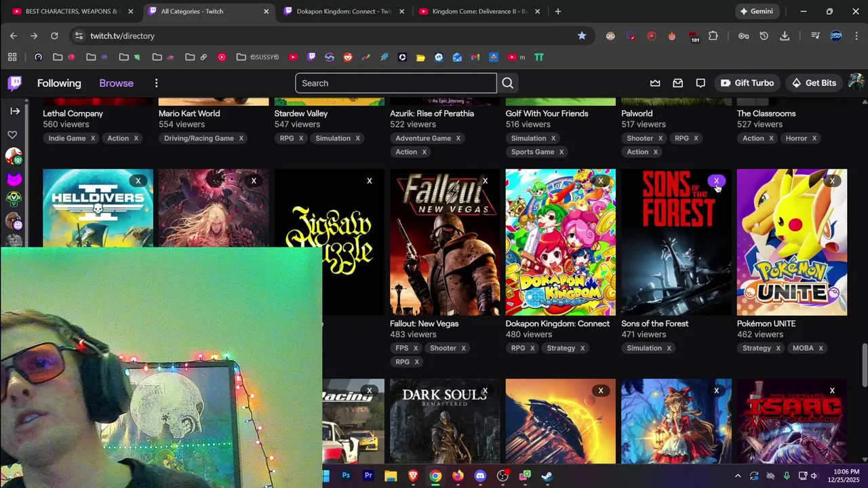The image size is (868, 488).
Task: Hide the Helldivers II category with X
Action: (138, 181)
